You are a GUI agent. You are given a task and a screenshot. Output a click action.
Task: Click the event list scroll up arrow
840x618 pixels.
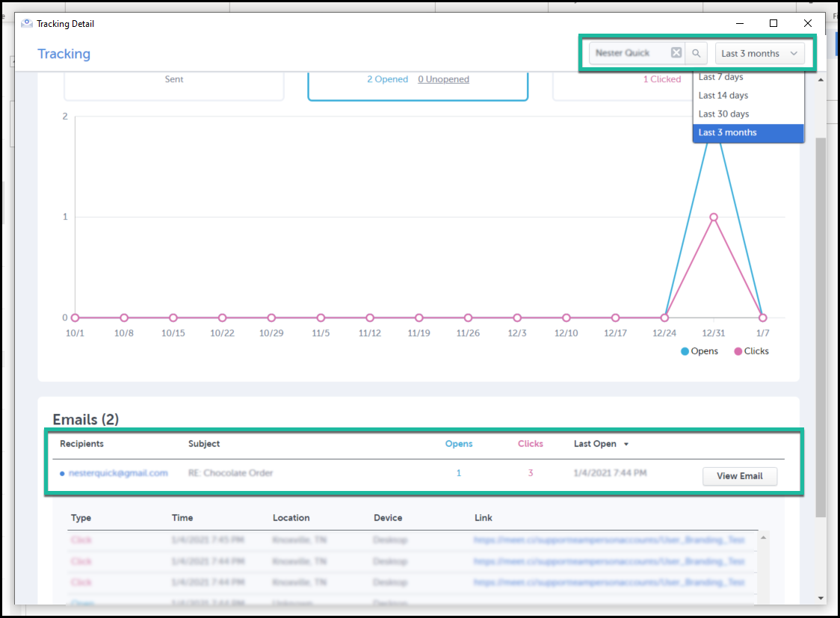763,538
